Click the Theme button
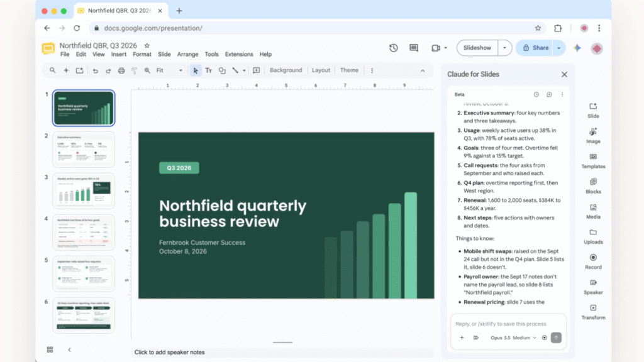The image size is (644, 362). [x=349, y=70]
